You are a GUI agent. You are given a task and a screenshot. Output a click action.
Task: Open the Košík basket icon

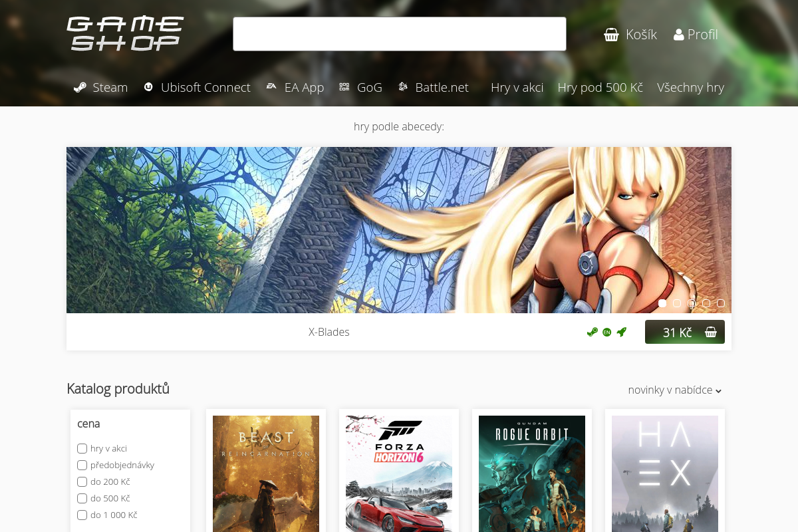pyautogui.click(x=611, y=35)
